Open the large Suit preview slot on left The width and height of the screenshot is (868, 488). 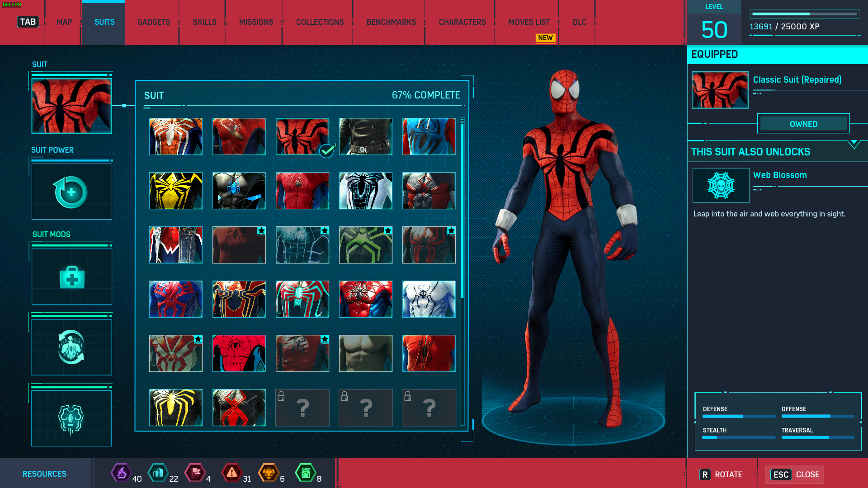pos(71,106)
